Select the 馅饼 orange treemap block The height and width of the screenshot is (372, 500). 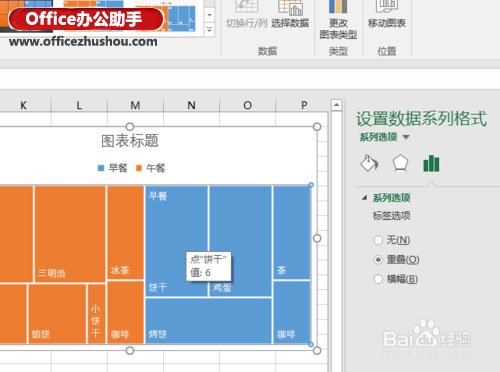coord(57,313)
